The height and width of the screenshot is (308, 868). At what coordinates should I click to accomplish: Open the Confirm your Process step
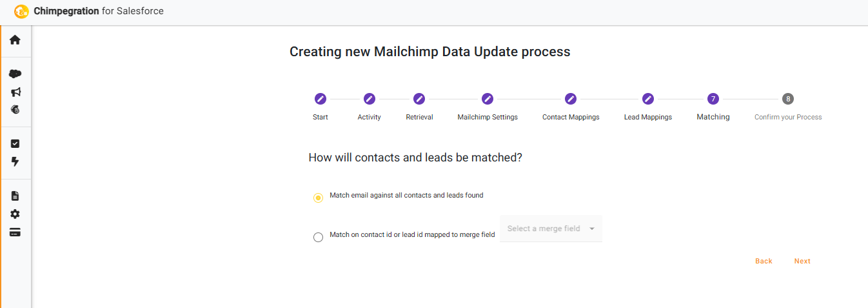[788, 99]
